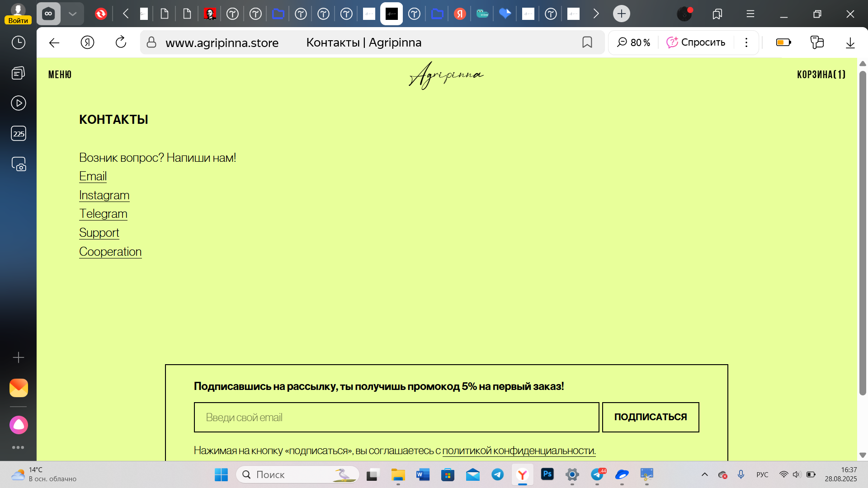This screenshot has width=868, height=488.
Task: Open sidebar more options three dots
Action: 18,447
